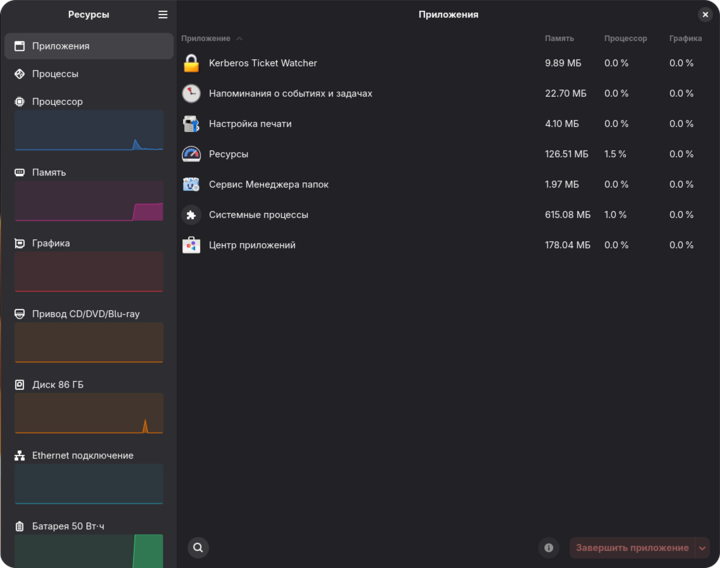Click the Память usage graph
The width and height of the screenshot is (720, 568).
89,201
